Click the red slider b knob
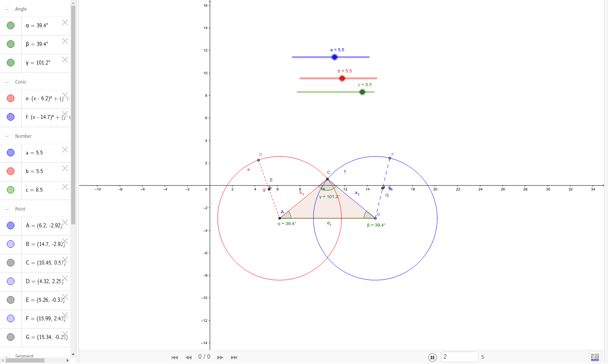 coord(342,79)
